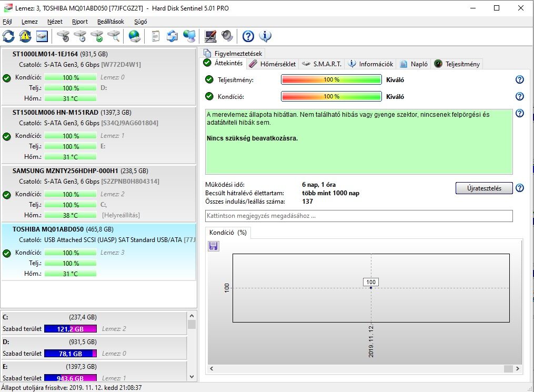Click help icon beside Teljesítmény bar
This screenshot has width=534, height=392.
point(520,79)
